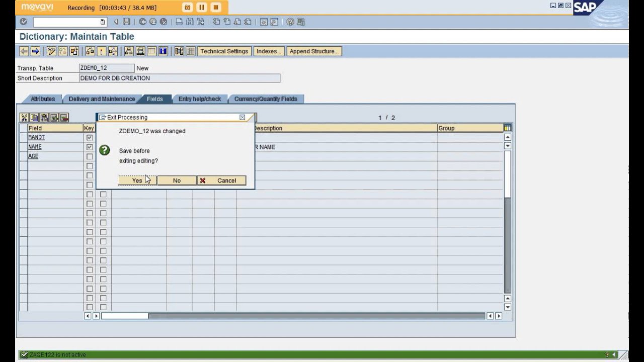Check the Key checkbox for the AGE field

pos(90,156)
